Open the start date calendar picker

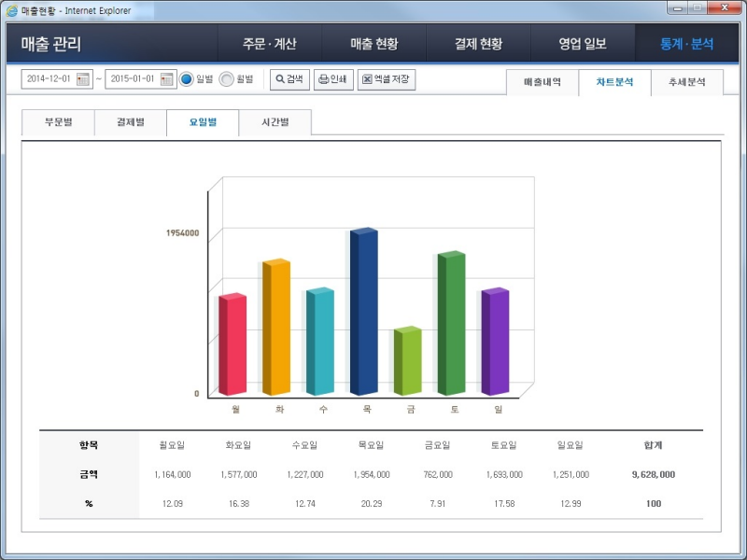[x=83, y=79]
